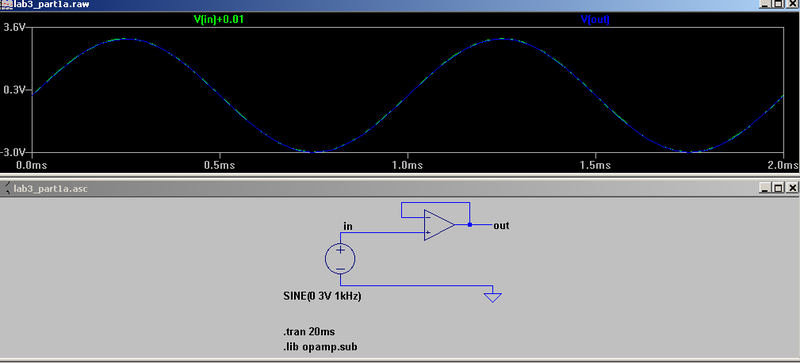Open the schematic window's title bar icon
Viewport: 800px width, 363px height.
coord(7,188)
